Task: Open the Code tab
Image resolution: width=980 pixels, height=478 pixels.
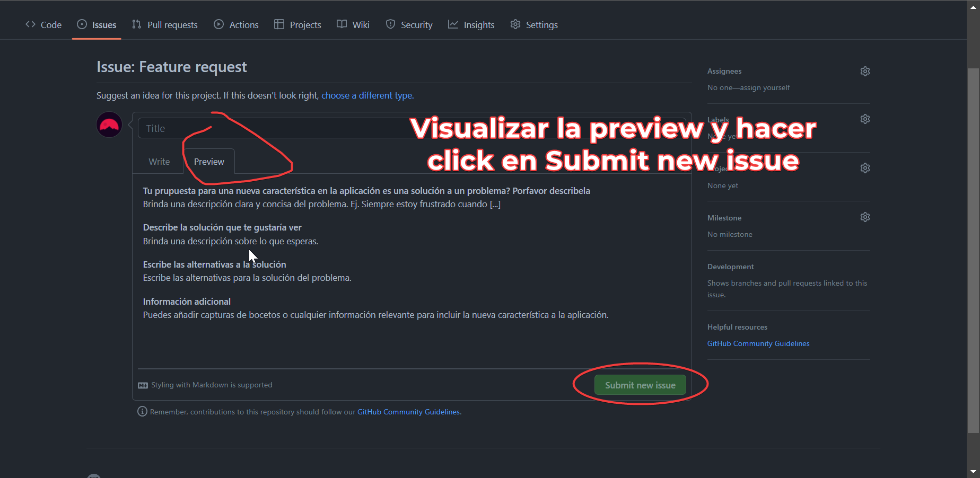Action: point(43,25)
